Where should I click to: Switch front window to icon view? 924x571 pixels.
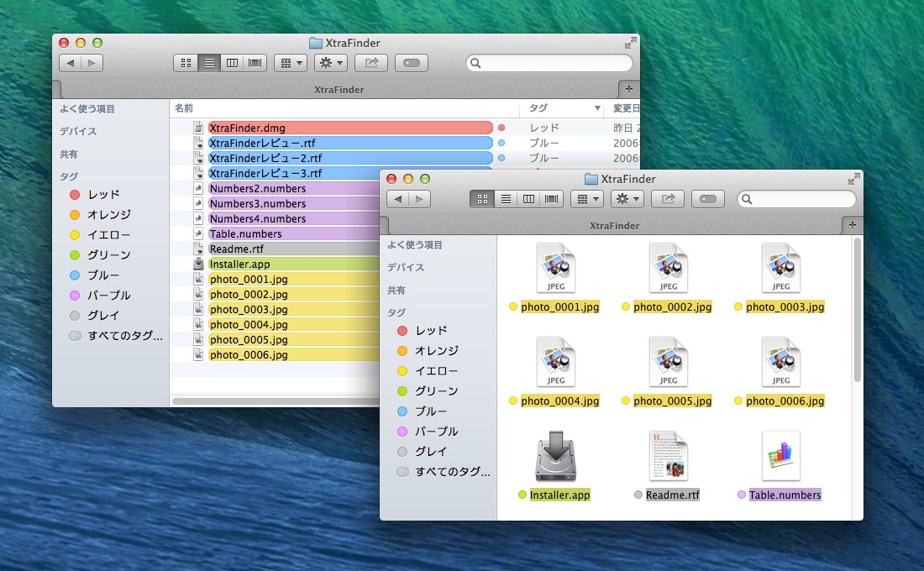point(482,199)
